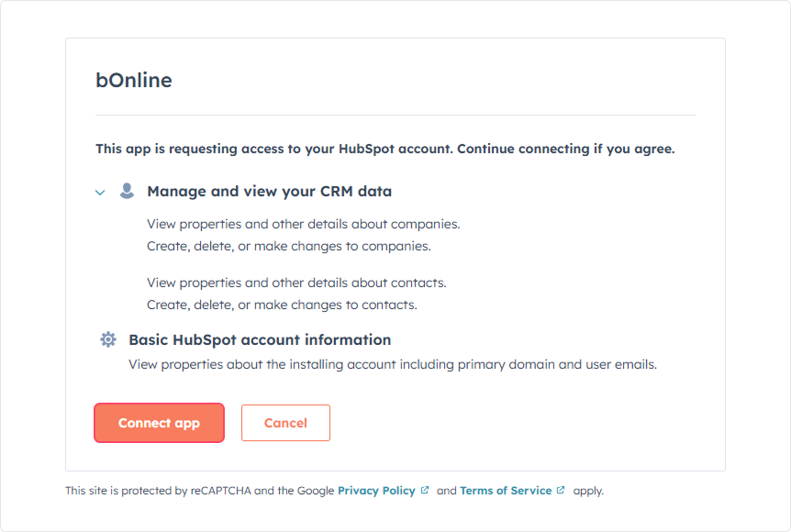
Task: Click "Create, delete, or make changes to contacts"
Action: point(282,305)
